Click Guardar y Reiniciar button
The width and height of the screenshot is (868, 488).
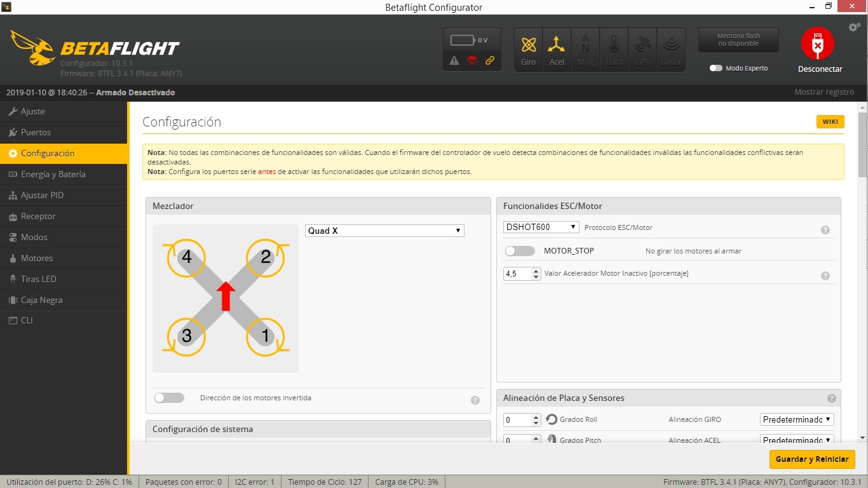pyautogui.click(x=812, y=459)
